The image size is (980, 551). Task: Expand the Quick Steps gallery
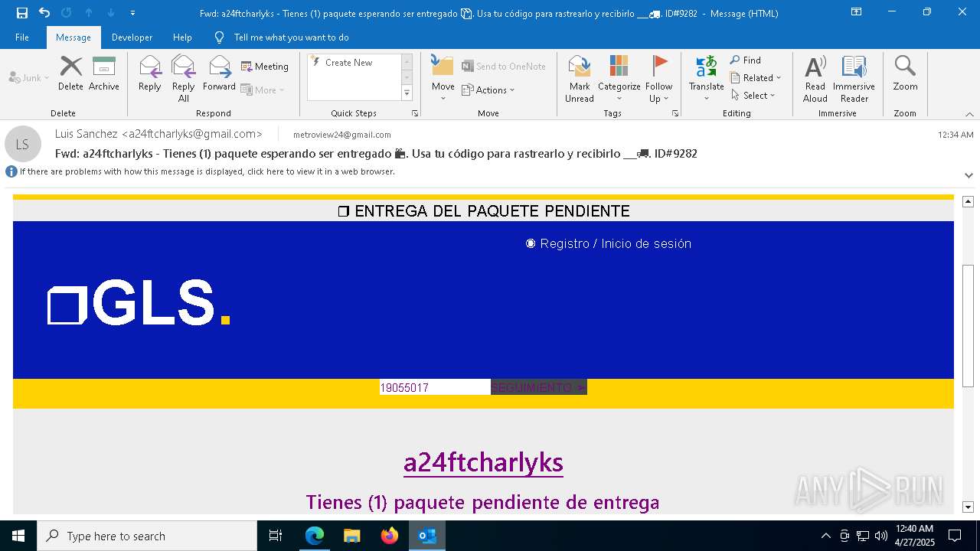click(407, 93)
